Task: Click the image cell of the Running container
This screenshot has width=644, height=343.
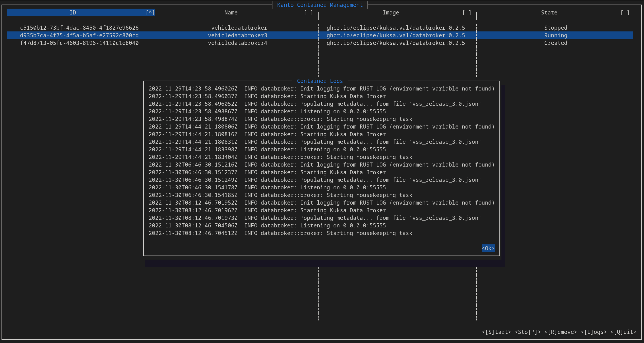Action: (x=396, y=35)
